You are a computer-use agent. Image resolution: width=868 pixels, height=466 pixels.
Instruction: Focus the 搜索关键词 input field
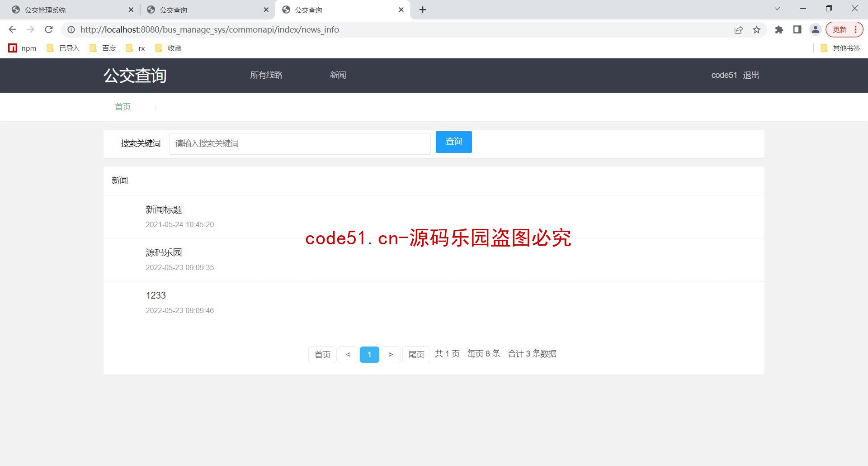(x=300, y=143)
